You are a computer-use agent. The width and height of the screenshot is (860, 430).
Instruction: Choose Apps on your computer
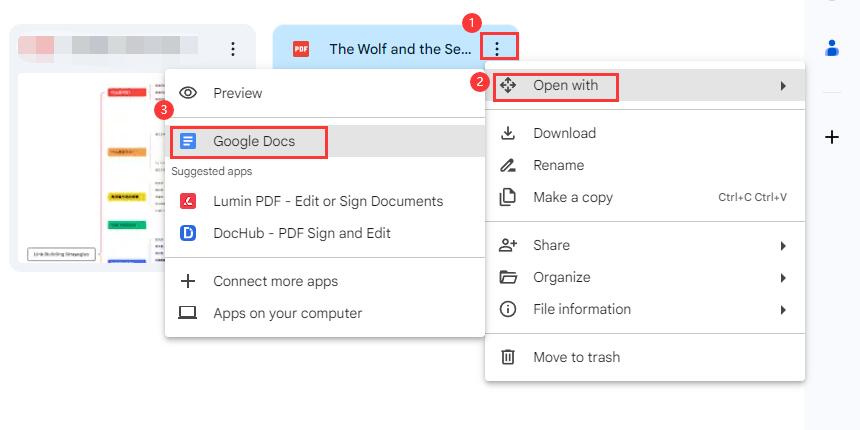point(325,313)
